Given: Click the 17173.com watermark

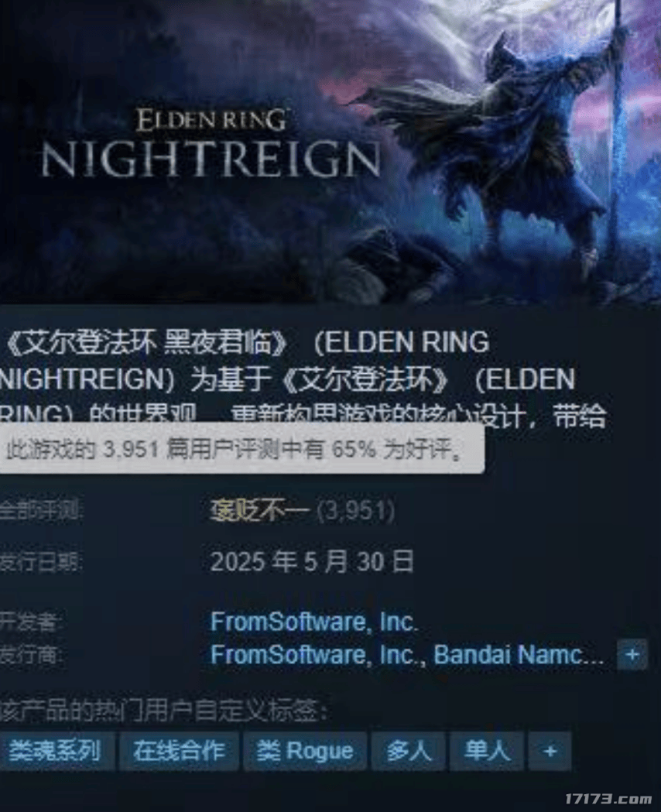Looking at the screenshot, I should point(608,799).
